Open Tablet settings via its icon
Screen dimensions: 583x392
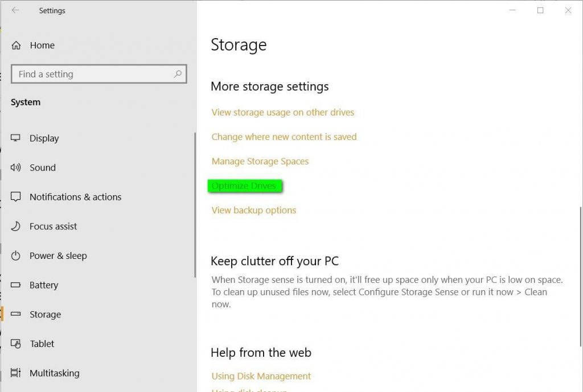click(x=15, y=344)
